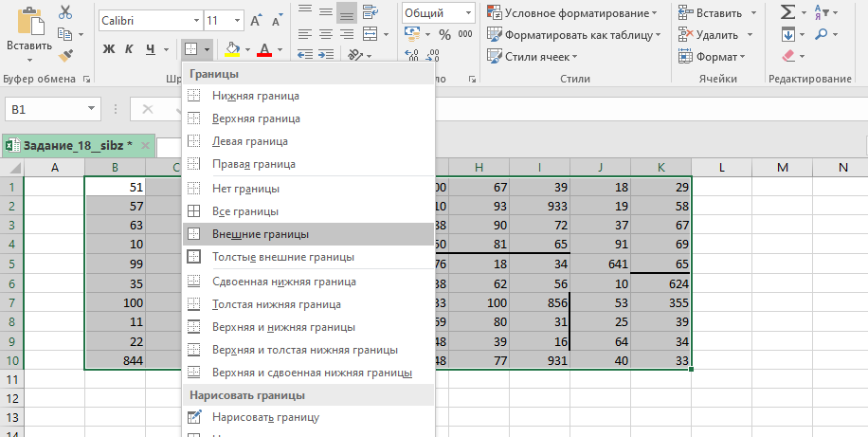868x437 pixels.
Task: Expand the Name Box dropdown for B1
Action: [x=91, y=110]
